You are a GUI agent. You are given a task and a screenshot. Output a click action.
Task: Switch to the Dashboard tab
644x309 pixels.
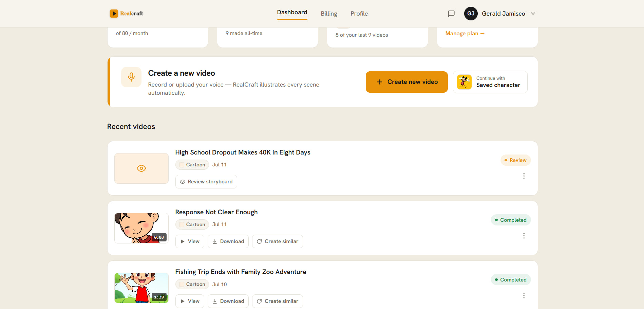point(292,13)
